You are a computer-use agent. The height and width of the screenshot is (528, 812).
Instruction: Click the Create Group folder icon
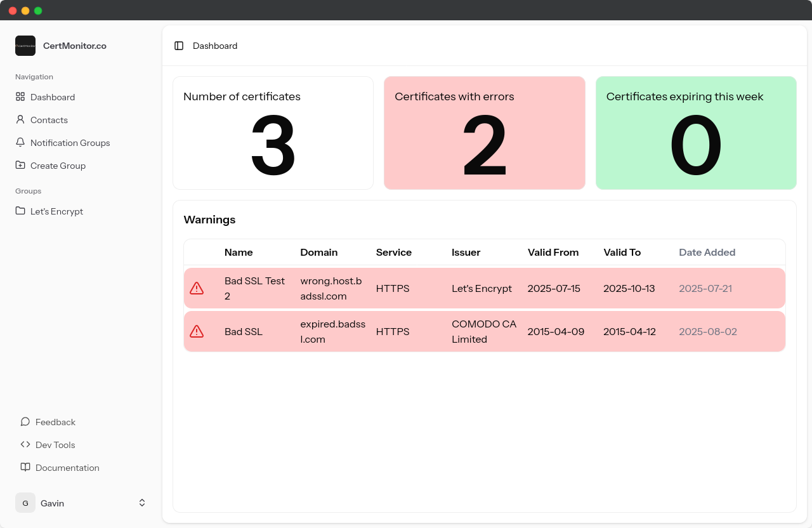pos(20,165)
